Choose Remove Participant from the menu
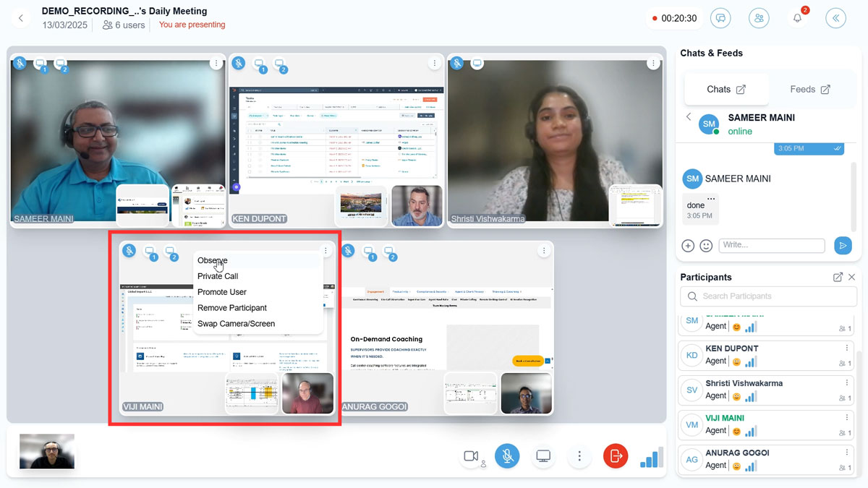 point(232,308)
